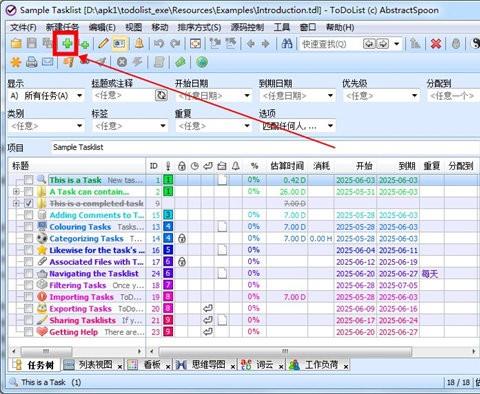Sort by the 标题 column header
The height and width of the screenshot is (394, 480).
pyautogui.click(x=77, y=166)
